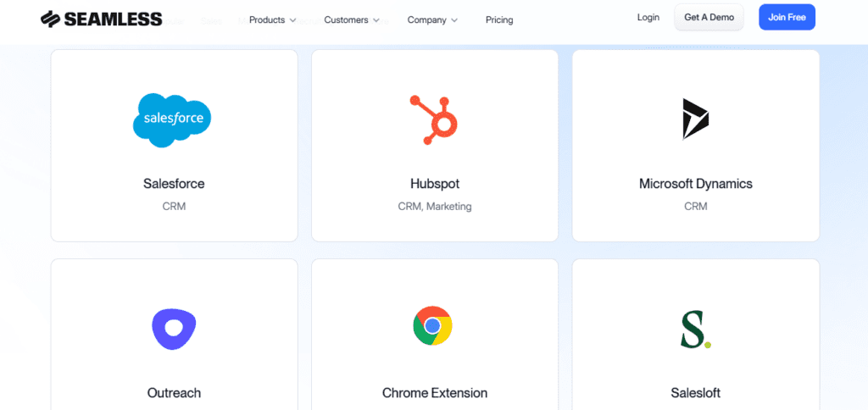This screenshot has height=410, width=868.
Task: Open the Hubspot integration title
Action: tap(434, 184)
